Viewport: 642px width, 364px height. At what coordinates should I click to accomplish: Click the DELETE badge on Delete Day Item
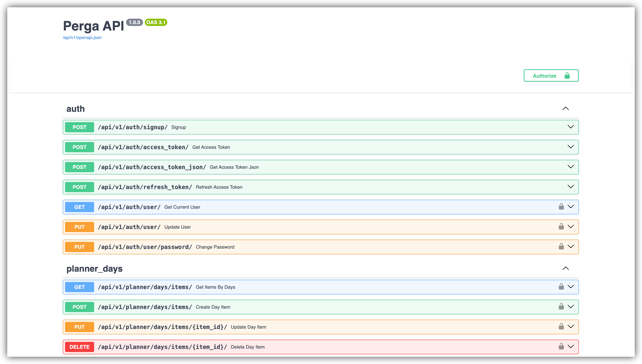[x=79, y=347]
